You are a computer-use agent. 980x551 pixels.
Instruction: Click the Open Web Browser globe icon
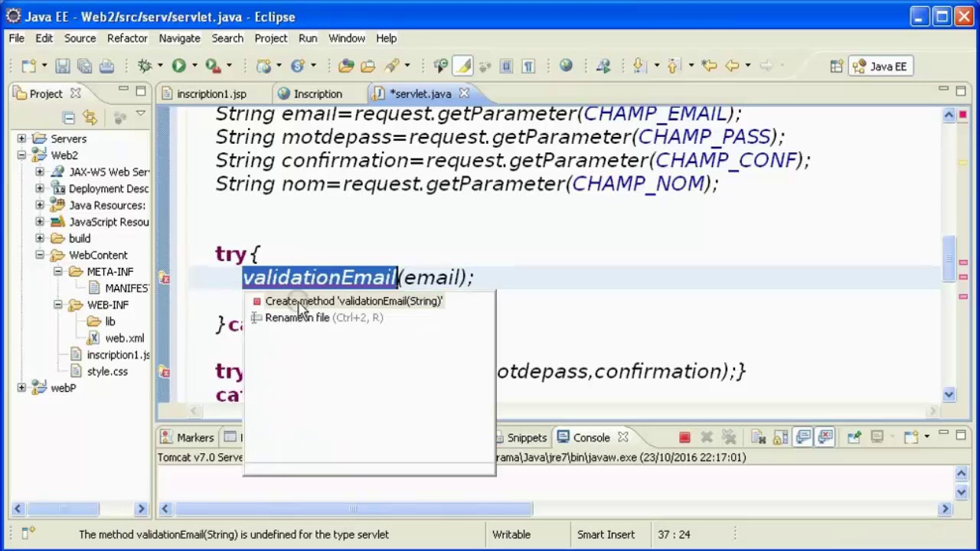pyautogui.click(x=566, y=67)
